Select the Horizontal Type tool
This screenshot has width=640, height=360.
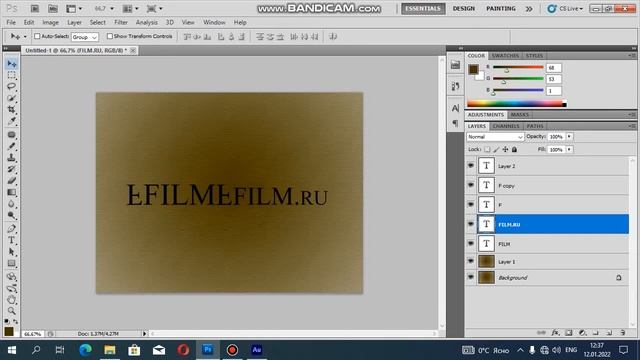(11, 240)
